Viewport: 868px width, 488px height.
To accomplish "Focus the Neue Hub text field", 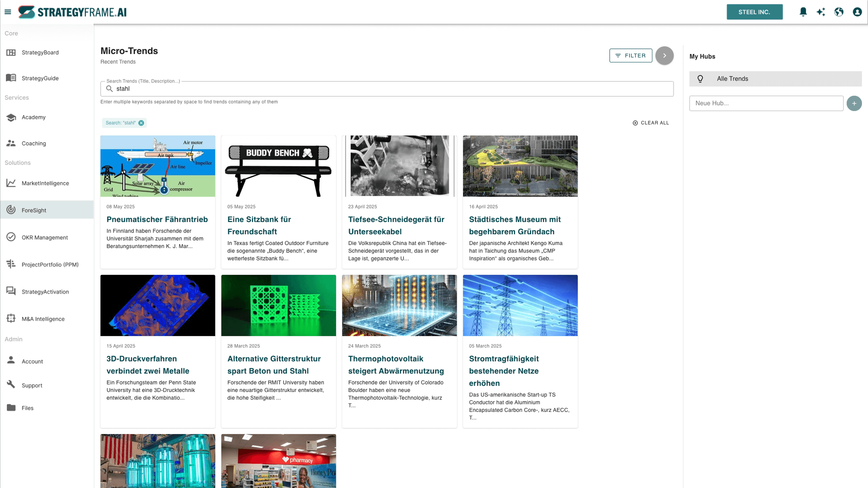I will point(766,103).
